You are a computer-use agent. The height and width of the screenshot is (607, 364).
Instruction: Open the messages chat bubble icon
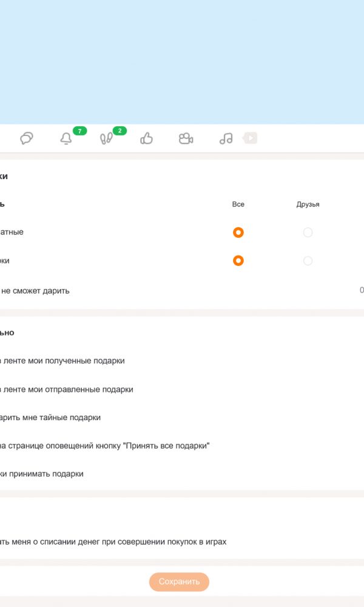26,139
